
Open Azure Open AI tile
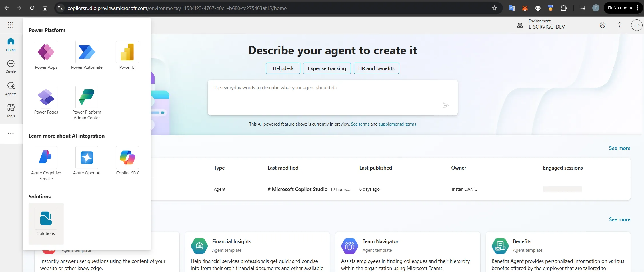[x=87, y=161]
